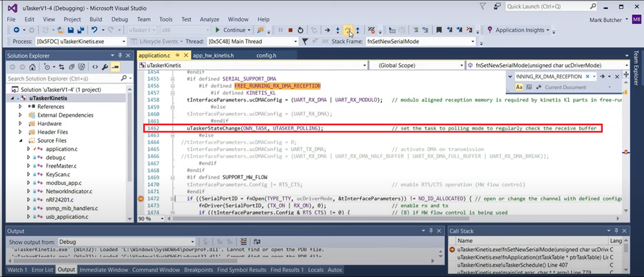Image resolution: width=644 pixels, height=277 pixels.
Task: Toggle Preview Selected Items in Solution Explorer
Action: click(115, 67)
